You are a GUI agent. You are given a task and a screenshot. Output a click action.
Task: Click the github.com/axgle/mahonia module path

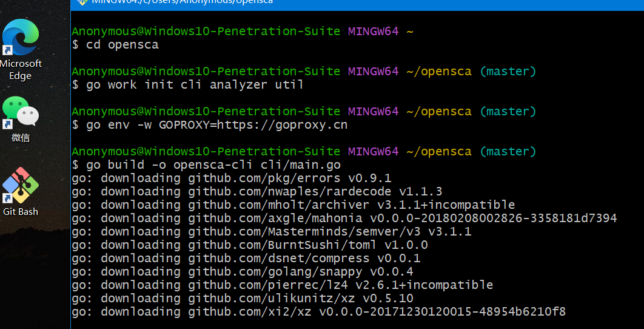[275, 218]
